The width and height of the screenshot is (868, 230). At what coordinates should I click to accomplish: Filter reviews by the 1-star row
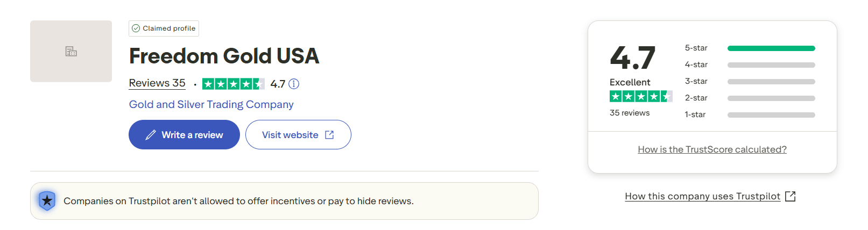pyautogui.click(x=749, y=115)
